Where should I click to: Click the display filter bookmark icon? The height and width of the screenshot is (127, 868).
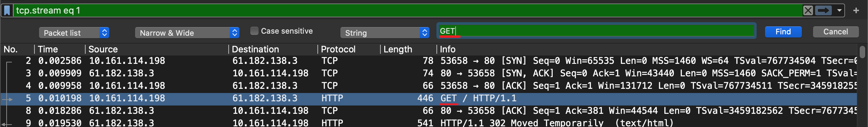(x=7, y=10)
